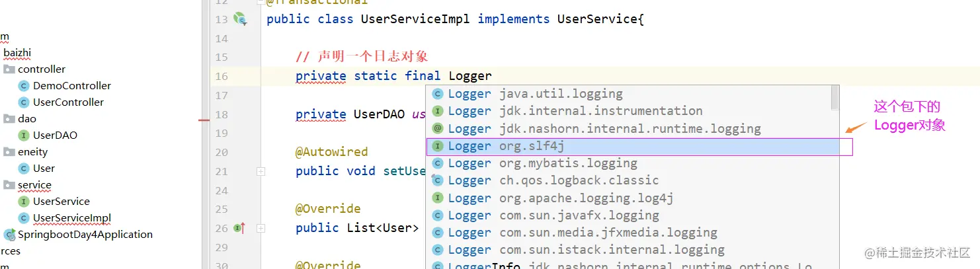Expand folded method marker on line 26
This screenshot has width=980, height=269.
(x=261, y=228)
